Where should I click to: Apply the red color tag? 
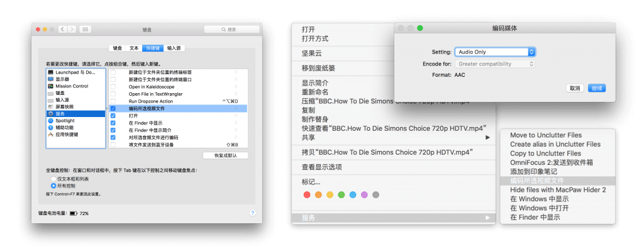point(307,195)
